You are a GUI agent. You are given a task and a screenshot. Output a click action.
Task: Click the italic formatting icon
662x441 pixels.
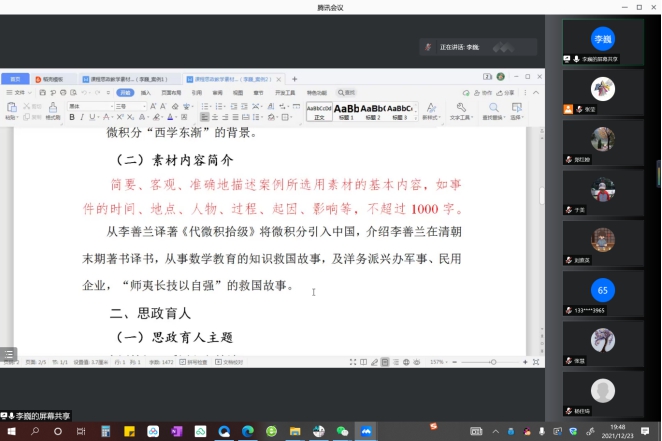pyautogui.click(x=83, y=117)
